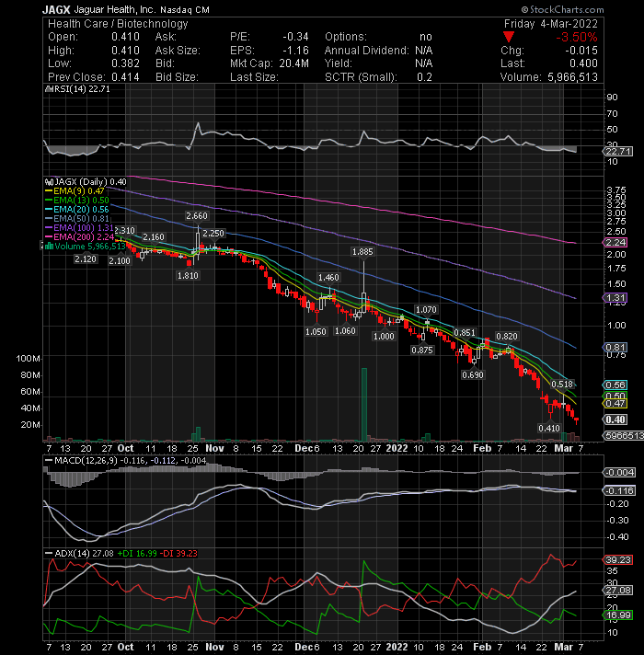Image resolution: width=644 pixels, height=655 pixels.
Task: Select the red -DI 39.23 label
Action: (x=178, y=553)
